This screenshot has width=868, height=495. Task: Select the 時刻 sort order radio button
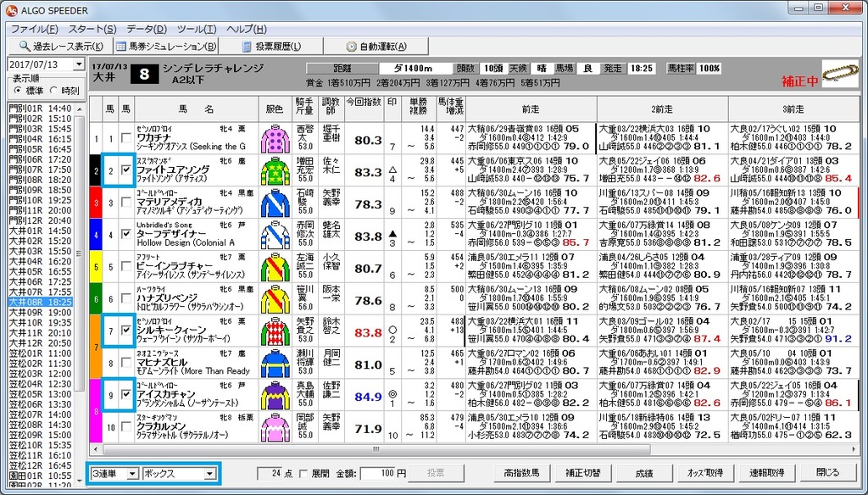click(x=53, y=90)
